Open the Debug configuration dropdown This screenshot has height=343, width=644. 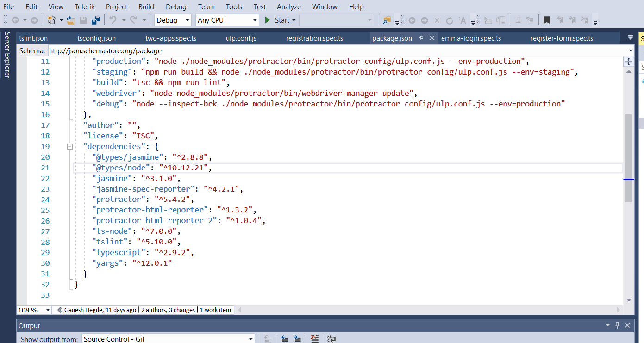point(172,20)
